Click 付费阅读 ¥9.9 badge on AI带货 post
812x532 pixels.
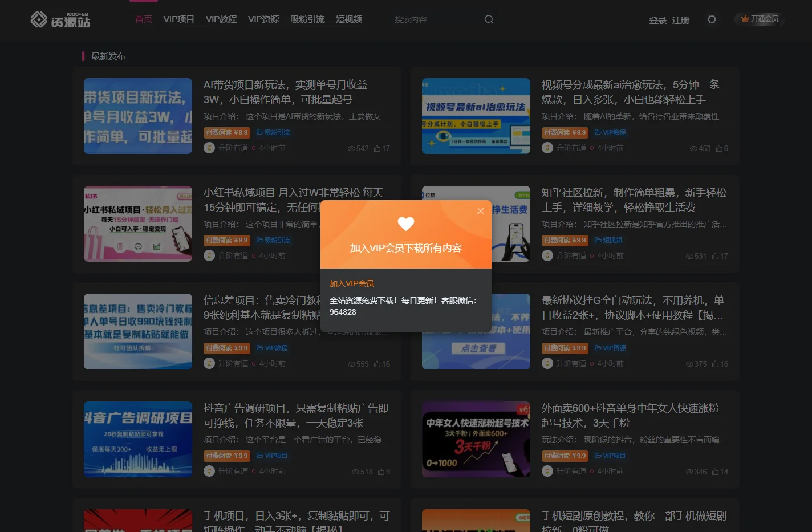[227, 132]
